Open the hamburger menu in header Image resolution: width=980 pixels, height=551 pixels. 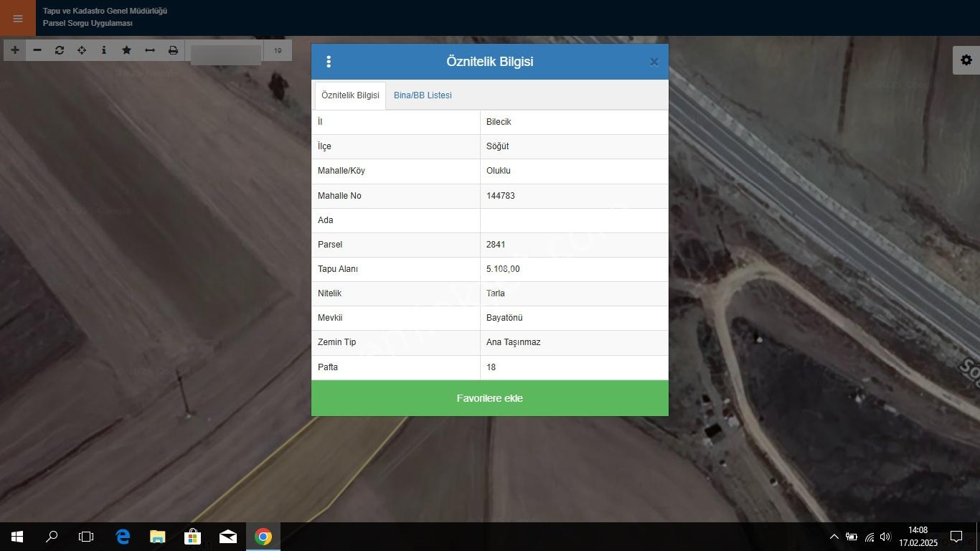(17, 18)
